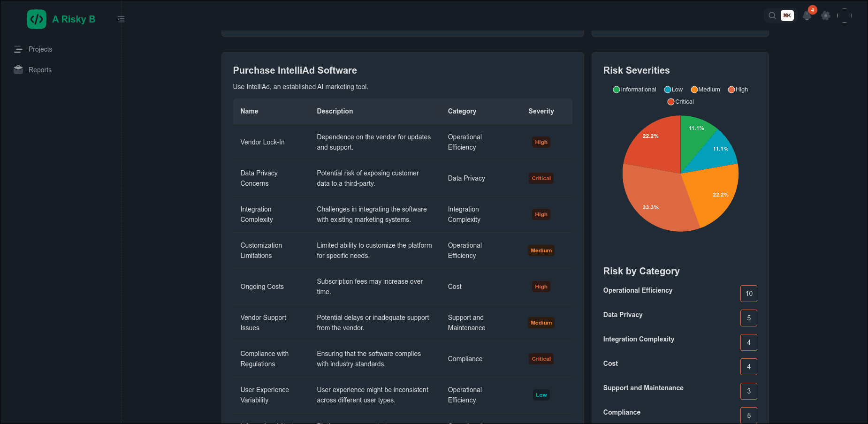The height and width of the screenshot is (424, 868).
Task: Click the Risk Severities heading
Action: [x=636, y=70]
